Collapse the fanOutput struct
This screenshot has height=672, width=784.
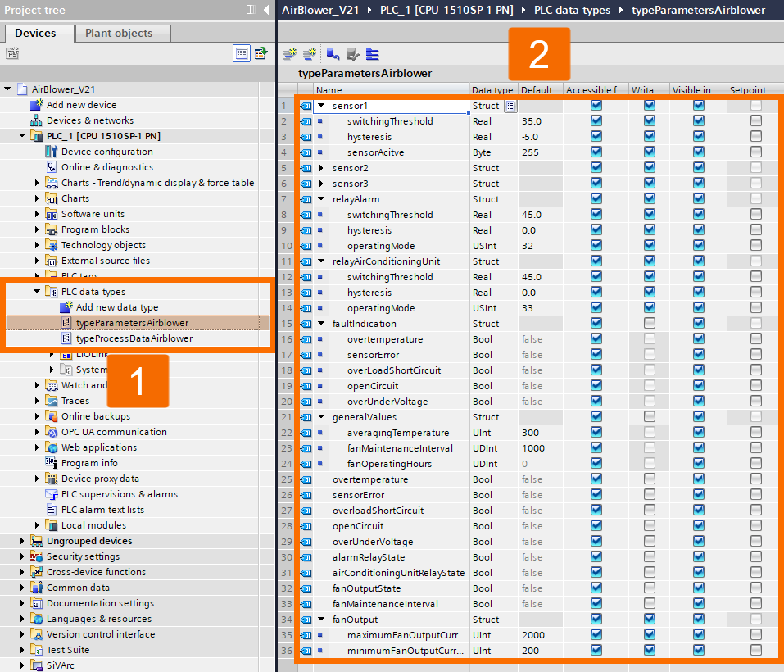coord(321,619)
